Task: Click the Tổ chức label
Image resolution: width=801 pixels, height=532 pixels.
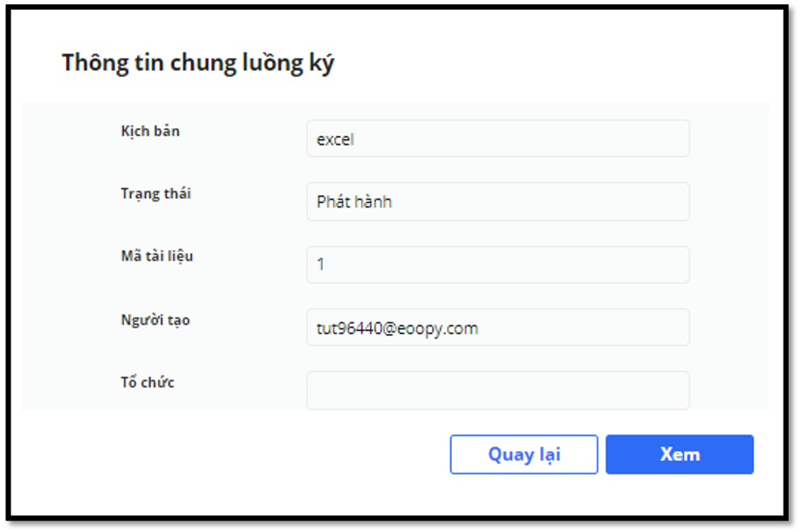Action: 147,382
